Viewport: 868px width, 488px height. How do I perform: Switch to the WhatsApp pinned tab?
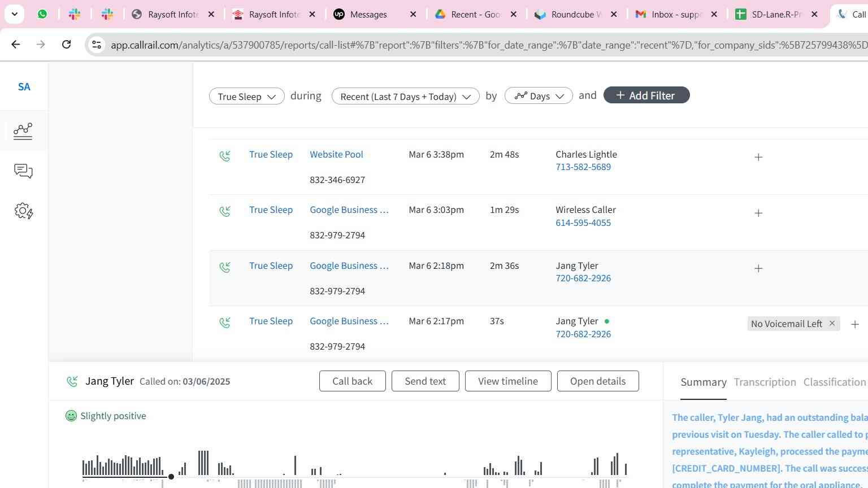pyautogui.click(x=42, y=14)
